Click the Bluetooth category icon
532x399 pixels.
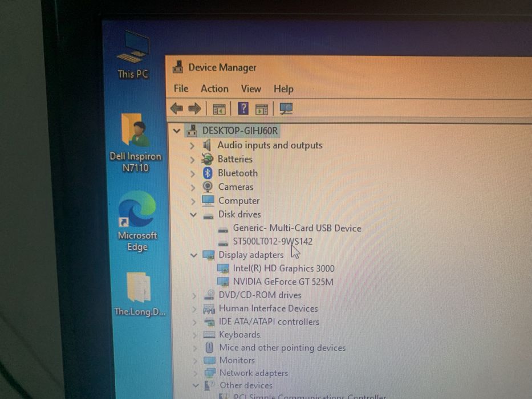point(208,173)
